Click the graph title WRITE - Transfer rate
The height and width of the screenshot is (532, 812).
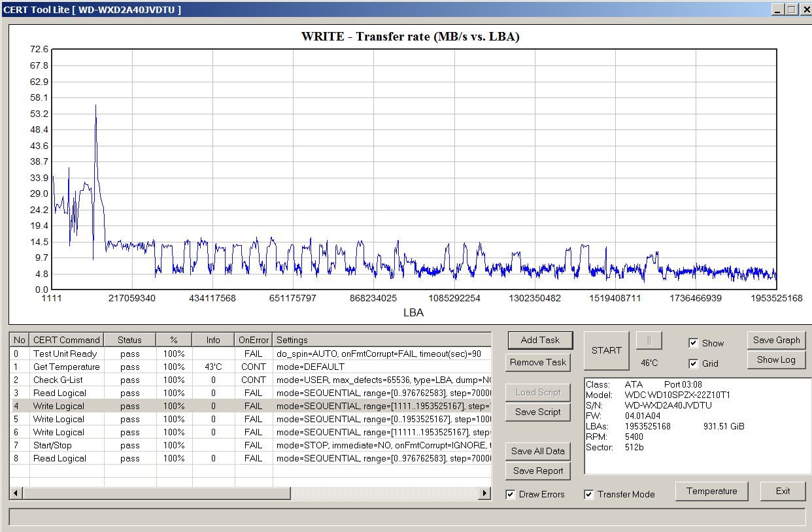411,37
